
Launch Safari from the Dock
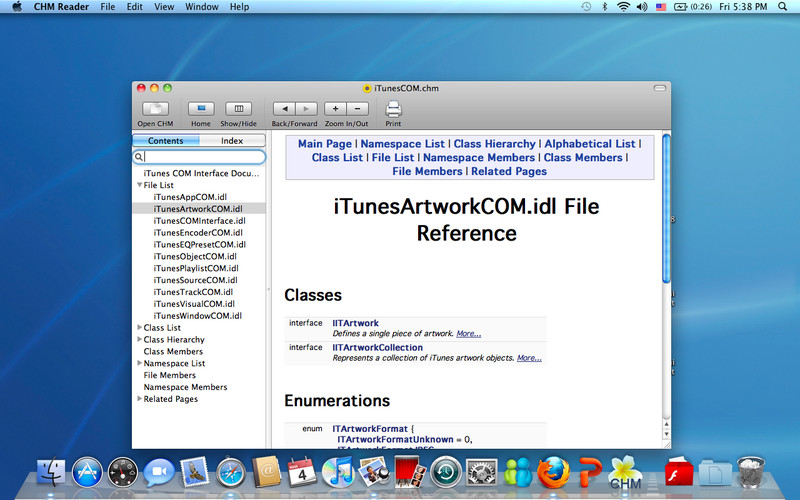[x=231, y=472]
